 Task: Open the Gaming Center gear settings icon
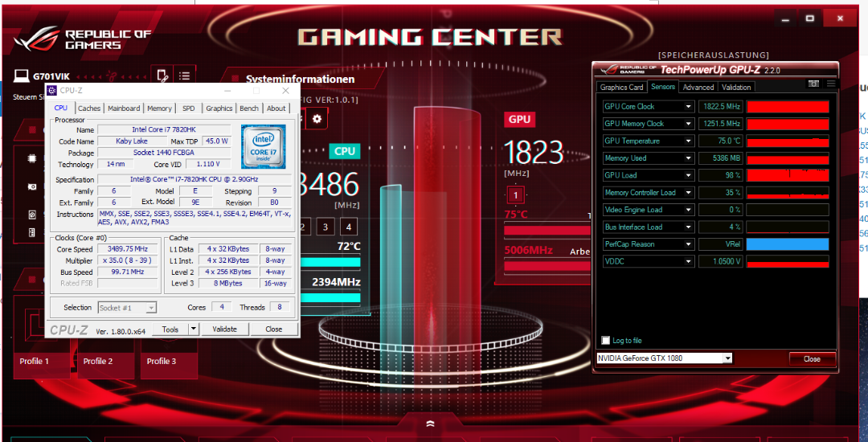point(317,119)
